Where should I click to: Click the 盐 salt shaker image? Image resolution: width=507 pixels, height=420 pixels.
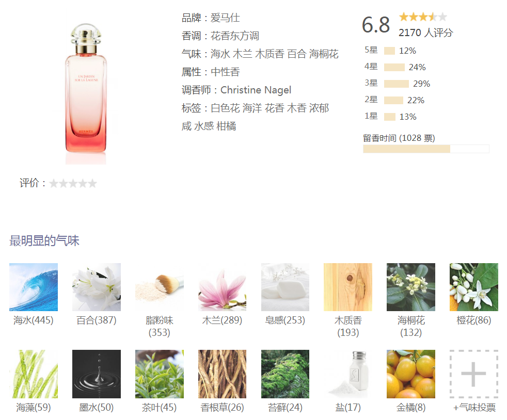(348, 374)
